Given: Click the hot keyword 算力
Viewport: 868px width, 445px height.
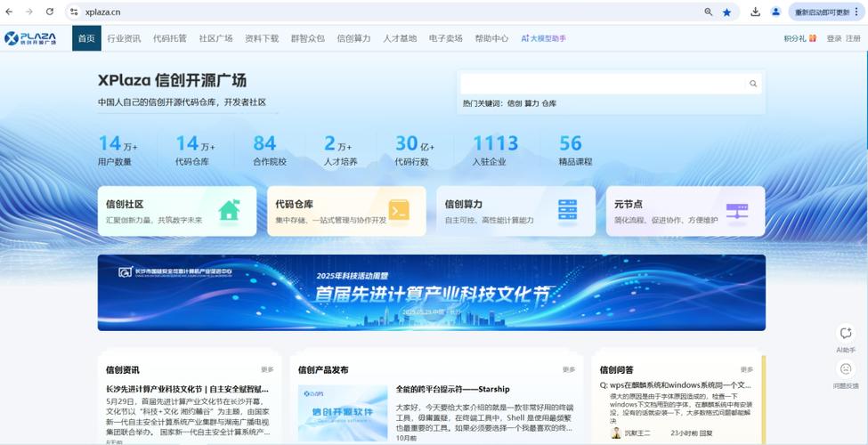Looking at the screenshot, I should (531, 103).
